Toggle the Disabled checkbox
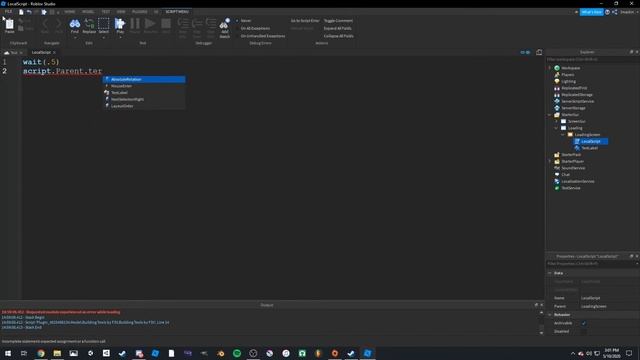 tap(583, 331)
